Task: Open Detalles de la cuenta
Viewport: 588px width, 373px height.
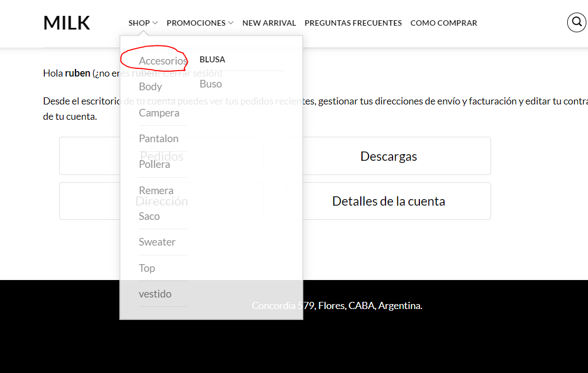Action: pyautogui.click(x=389, y=201)
